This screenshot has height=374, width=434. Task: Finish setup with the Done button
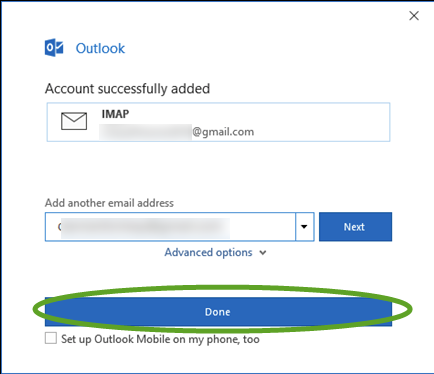(x=218, y=312)
